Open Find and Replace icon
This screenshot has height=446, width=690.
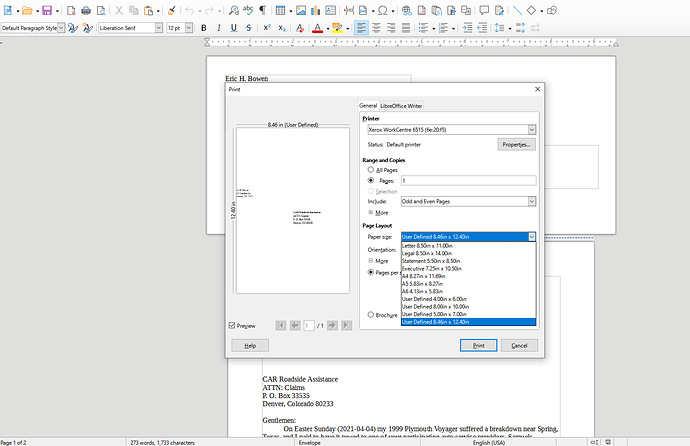234,10
